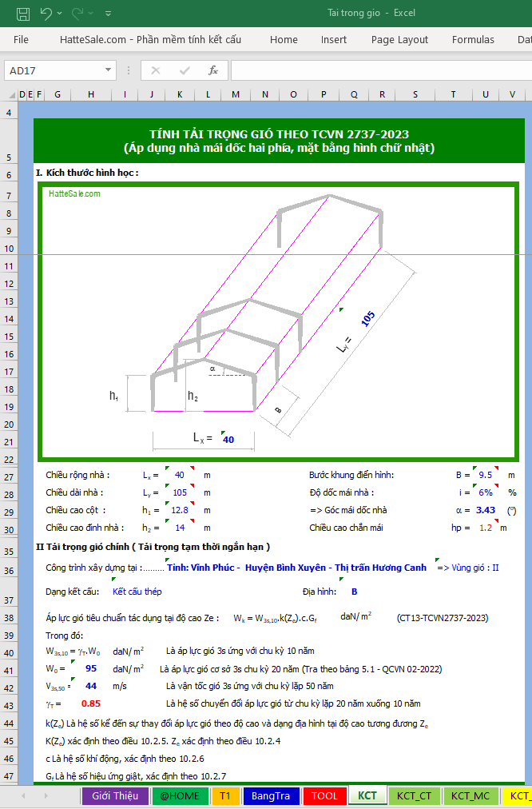Click the next sheet navigation arrow
532x809 pixels.
tap(46, 795)
